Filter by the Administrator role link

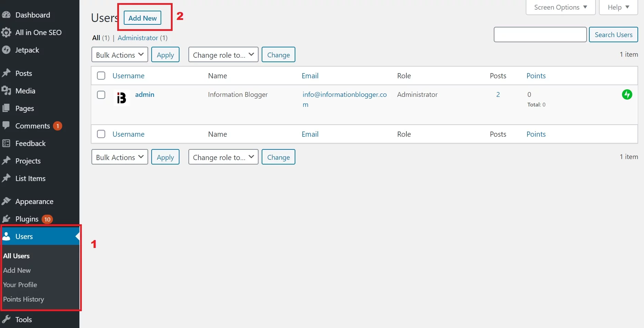coord(138,38)
